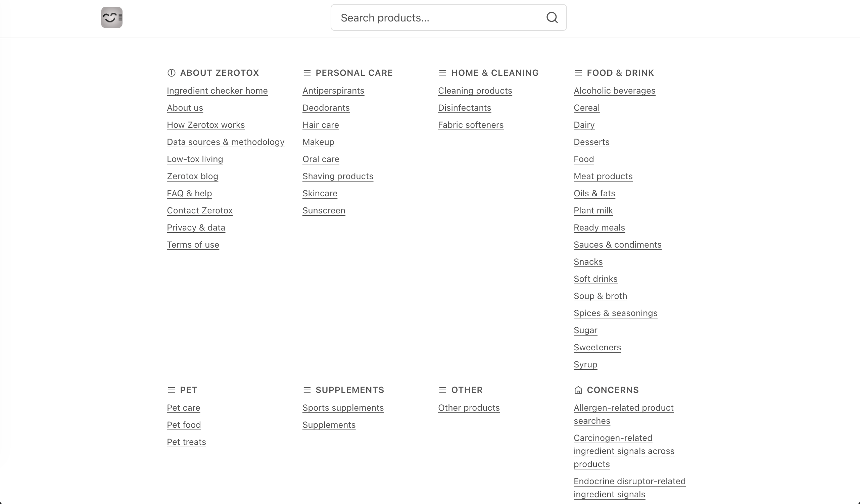Open the Ingredient checker home link
The image size is (860, 504).
tap(217, 90)
